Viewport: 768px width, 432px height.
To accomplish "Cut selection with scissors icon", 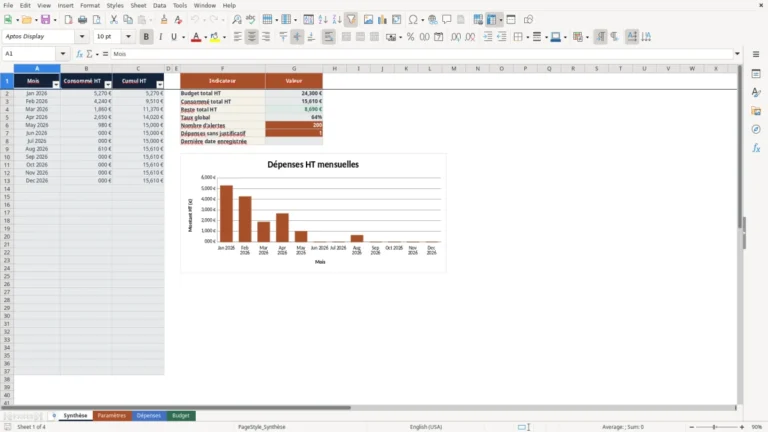I will click(x=114, y=20).
